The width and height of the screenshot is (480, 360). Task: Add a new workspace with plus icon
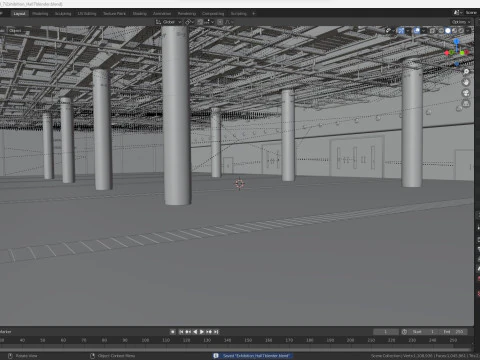pyautogui.click(x=254, y=14)
